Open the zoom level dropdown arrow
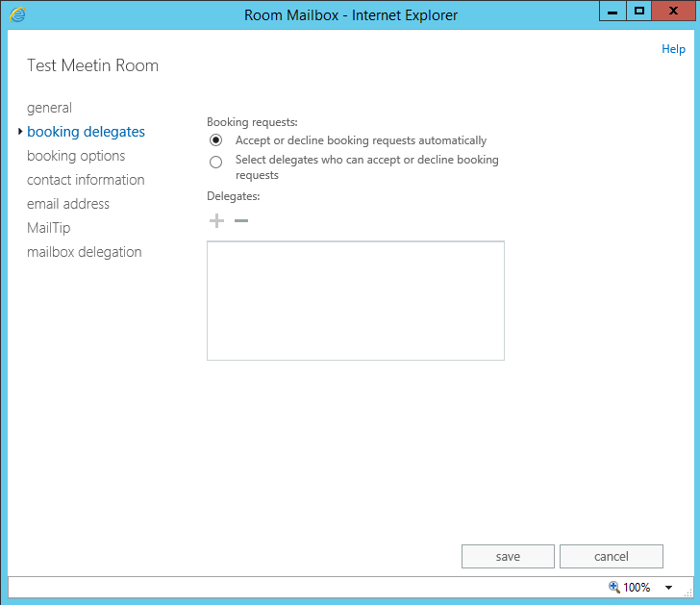Screen dimensions: 700x605 [x=669, y=588]
